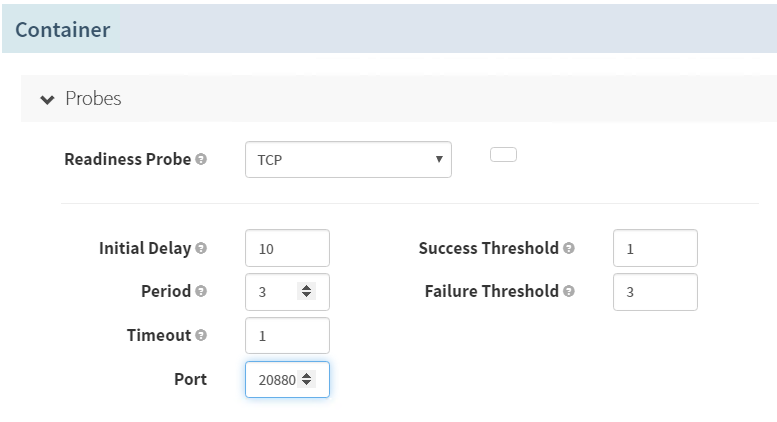Click the Period stepper arrows

[307, 292]
